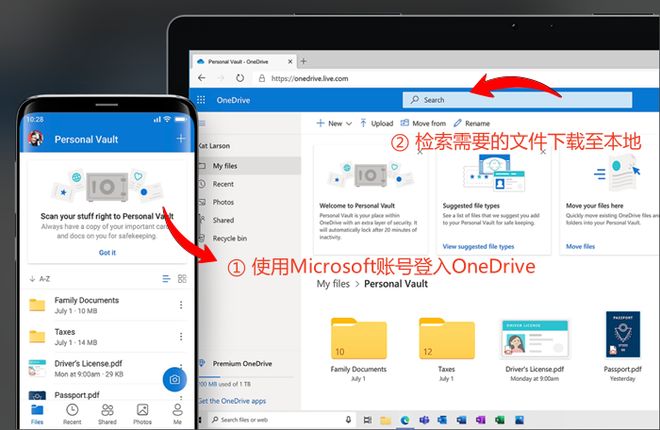Click the microphone icon in taskbar search
The width and height of the screenshot is (660, 430).
[348, 419]
